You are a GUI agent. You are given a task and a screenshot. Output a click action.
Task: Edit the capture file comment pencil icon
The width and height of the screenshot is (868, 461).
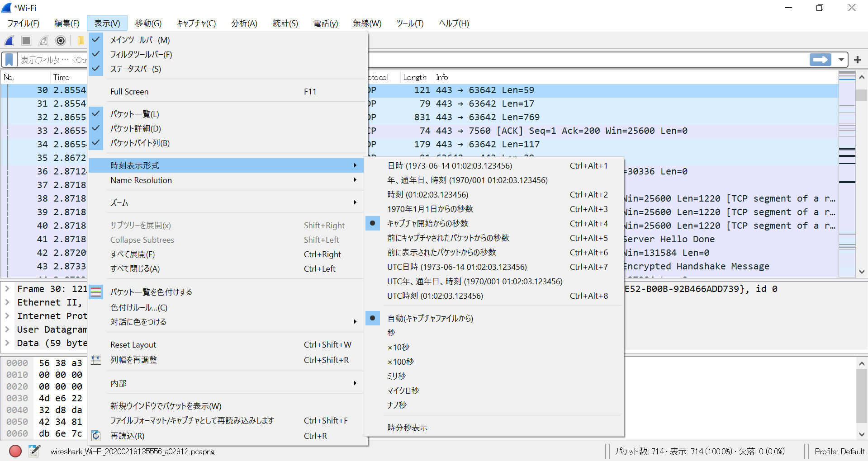(x=35, y=451)
